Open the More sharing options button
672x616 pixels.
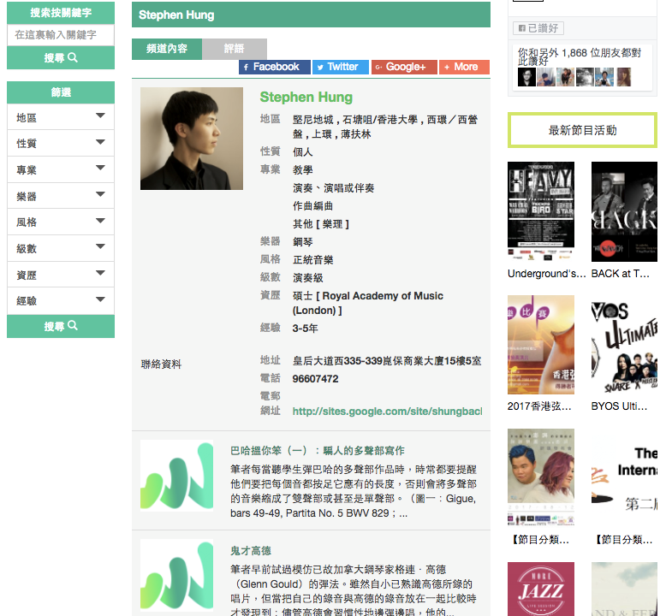click(464, 67)
